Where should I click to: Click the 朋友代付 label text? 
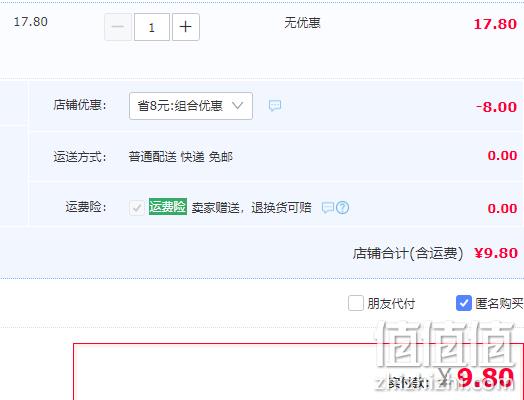tap(391, 304)
